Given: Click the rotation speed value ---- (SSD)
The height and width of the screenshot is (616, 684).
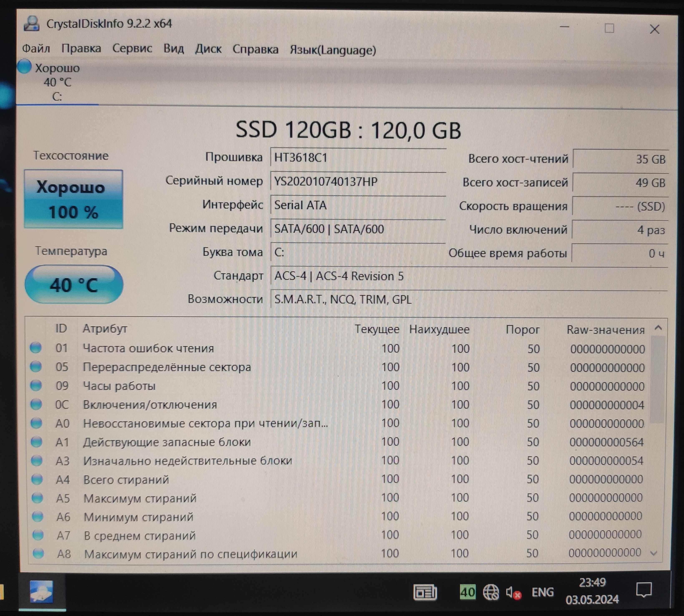Looking at the screenshot, I should pos(620,206).
